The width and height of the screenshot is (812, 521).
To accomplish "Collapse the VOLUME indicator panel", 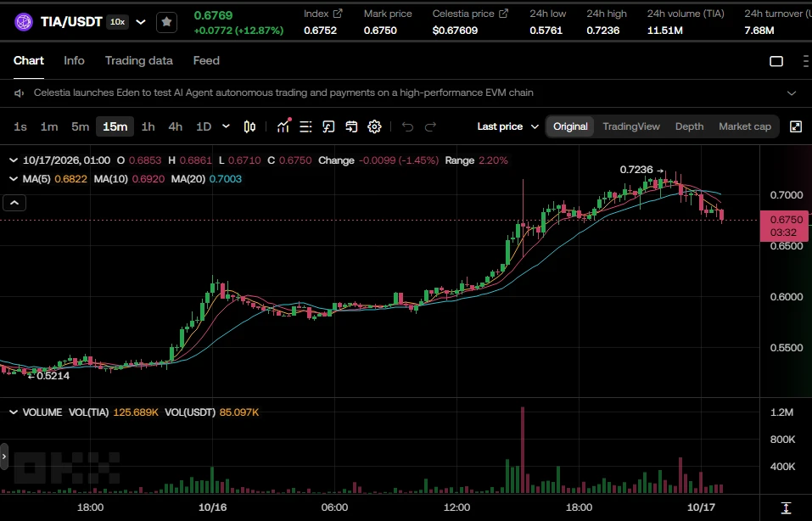I will (14, 412).
